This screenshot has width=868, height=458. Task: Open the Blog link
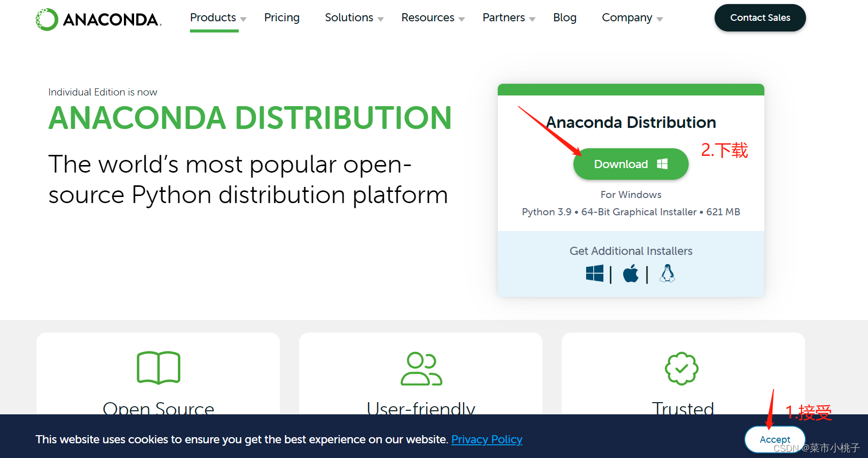coord(565,17)
